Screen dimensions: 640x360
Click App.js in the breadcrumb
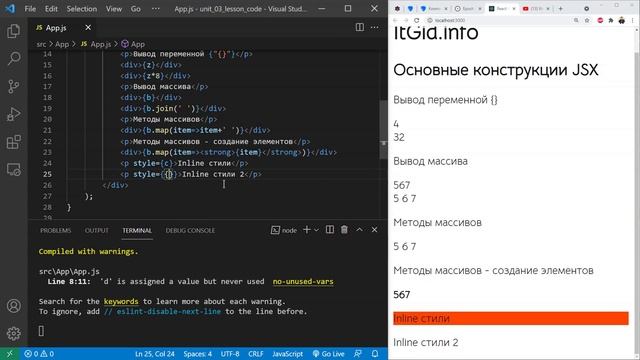[x=96, y=44]
